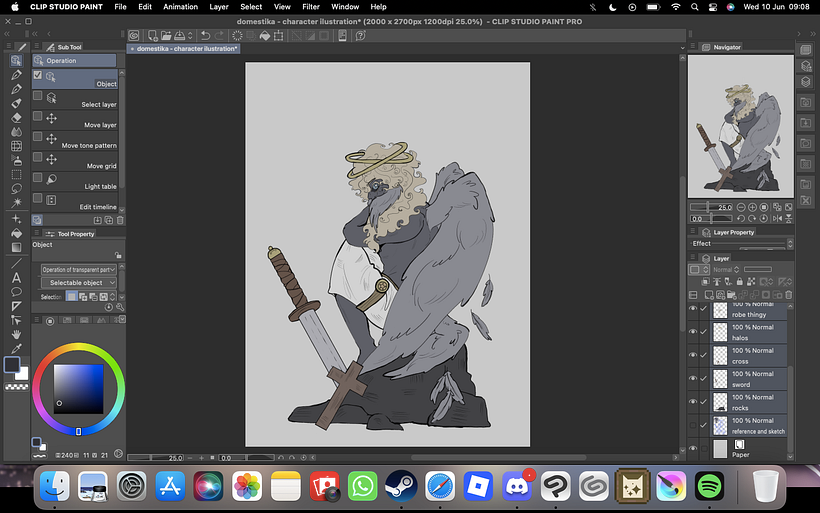Select the Balloon tool
Screen dimensions: 820x513
click(x=16, y=292)
